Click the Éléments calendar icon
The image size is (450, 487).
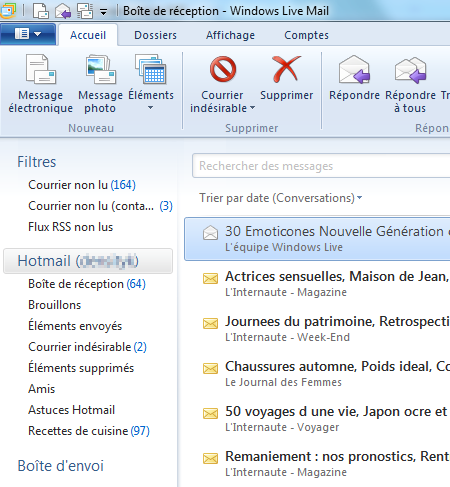click(151, 70)
